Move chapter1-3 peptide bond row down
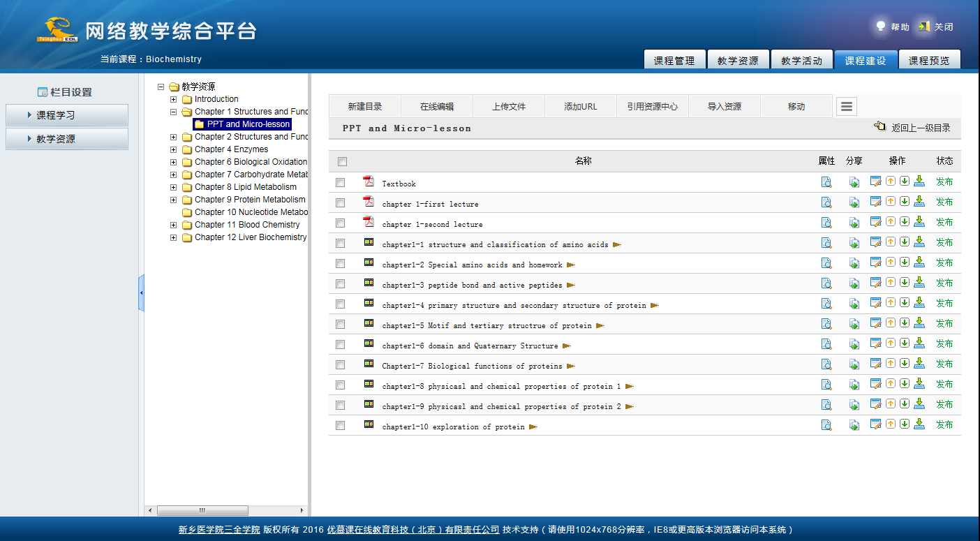This screenshot has width=980, height=541. pos(905,283)
